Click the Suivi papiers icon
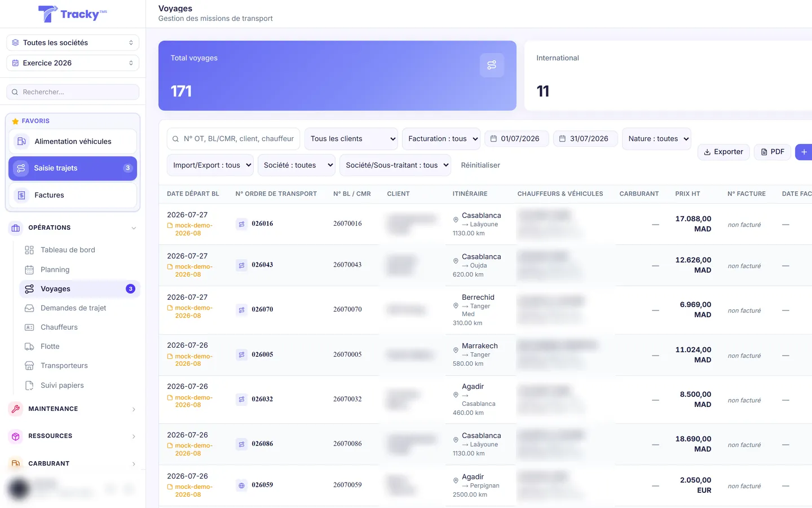Screen dimensions: 812x508 pyautogui.click(x=29, y=386)
